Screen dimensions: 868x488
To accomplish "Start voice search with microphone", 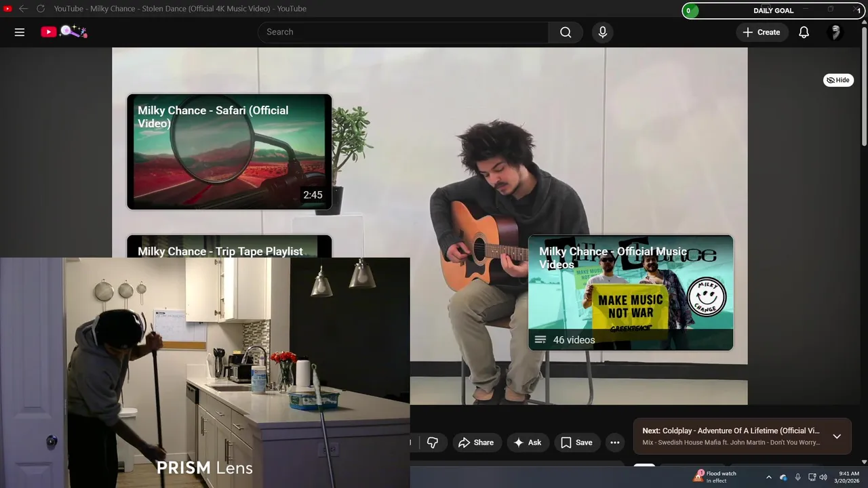I will point(602,32).
